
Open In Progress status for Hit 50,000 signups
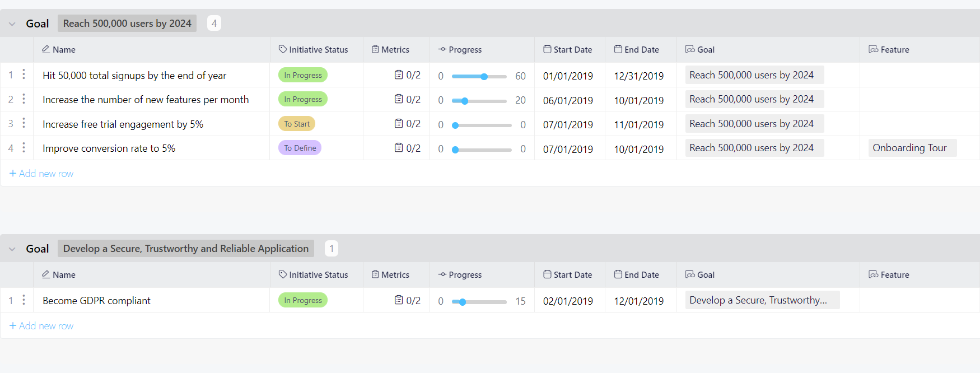[x=303, y=75]
